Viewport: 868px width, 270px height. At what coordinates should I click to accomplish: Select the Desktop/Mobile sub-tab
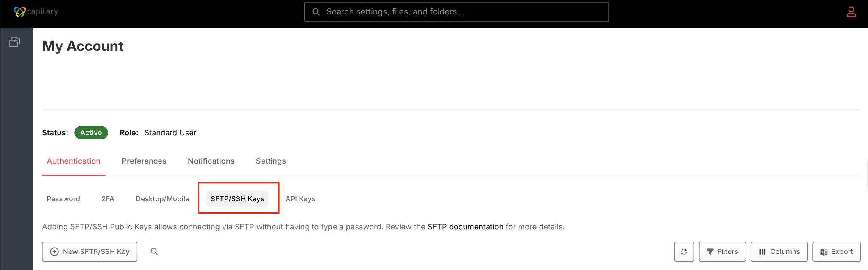tap(162, 199)
